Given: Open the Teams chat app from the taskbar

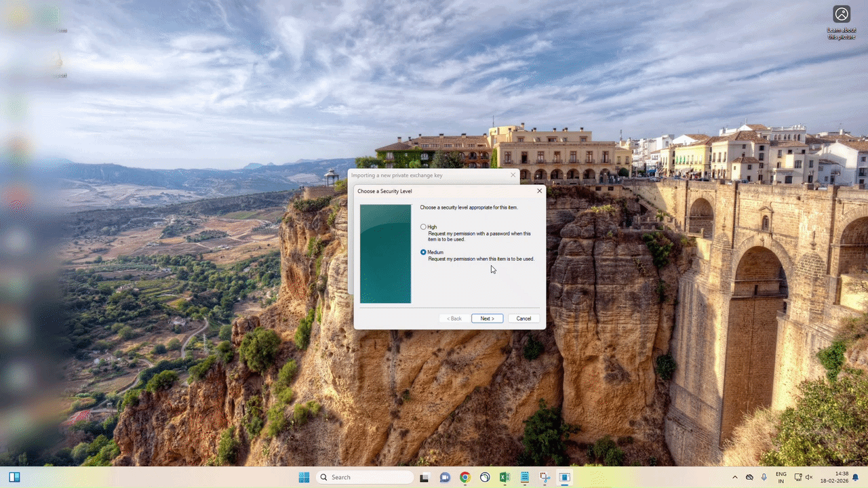Looking at the screenshot, I should [445, 477].
